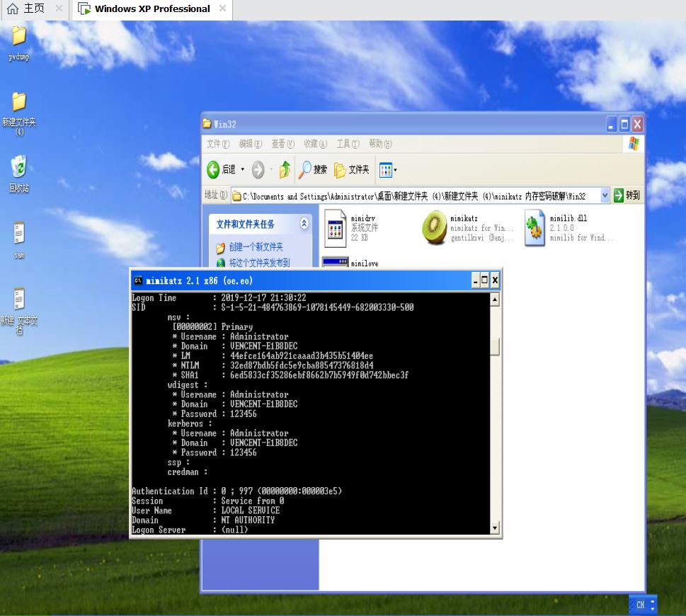Click the SID line in console
686x616 pixels.
point(273,307)
